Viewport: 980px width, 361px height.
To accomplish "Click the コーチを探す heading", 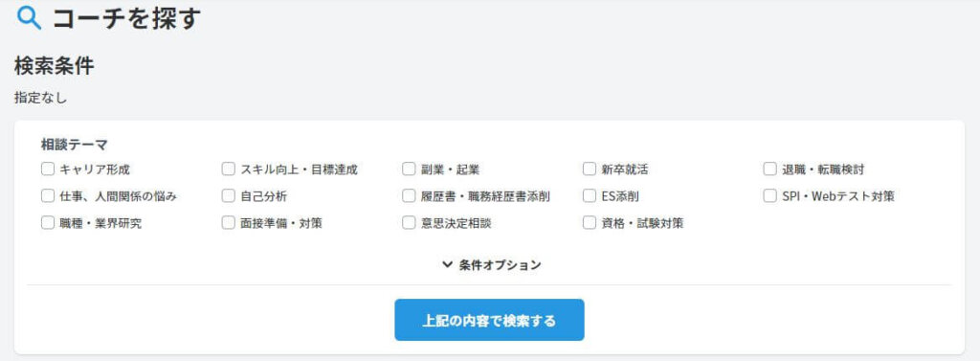I will click(x=127, y=18).
